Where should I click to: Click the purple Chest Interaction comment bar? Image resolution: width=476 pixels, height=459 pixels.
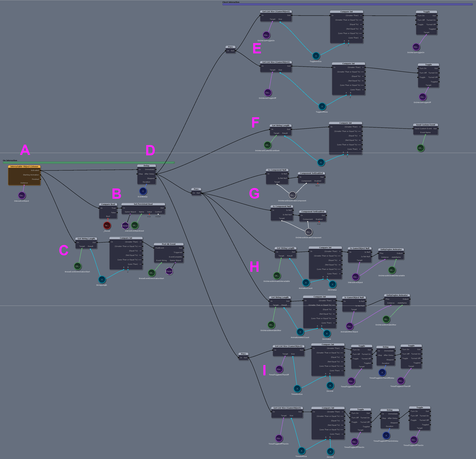pos(347,4)
